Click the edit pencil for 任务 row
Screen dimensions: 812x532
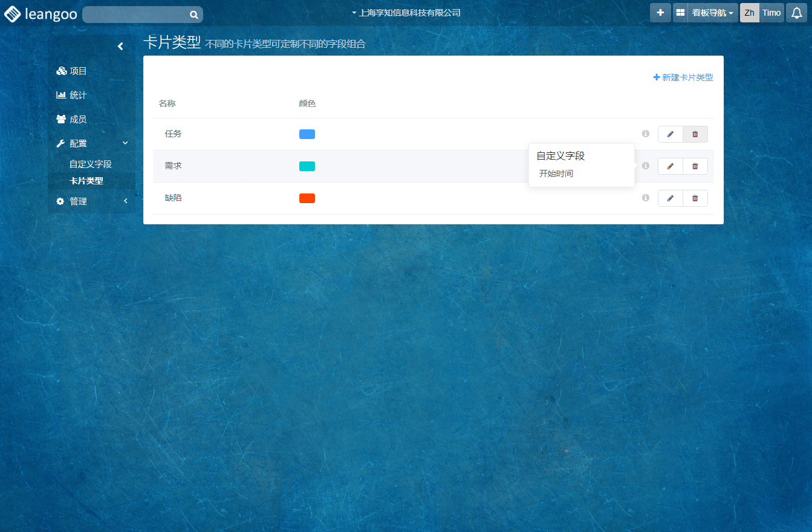[670, 134]
